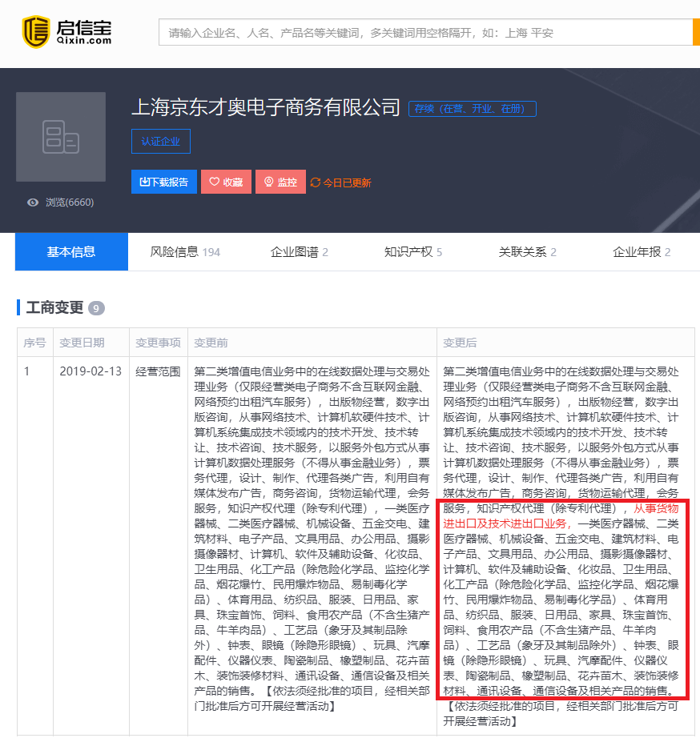Click the company name 上海京东才奥电子商务有限公司
The image size is (700, 738).
click(x=266, y=107)
